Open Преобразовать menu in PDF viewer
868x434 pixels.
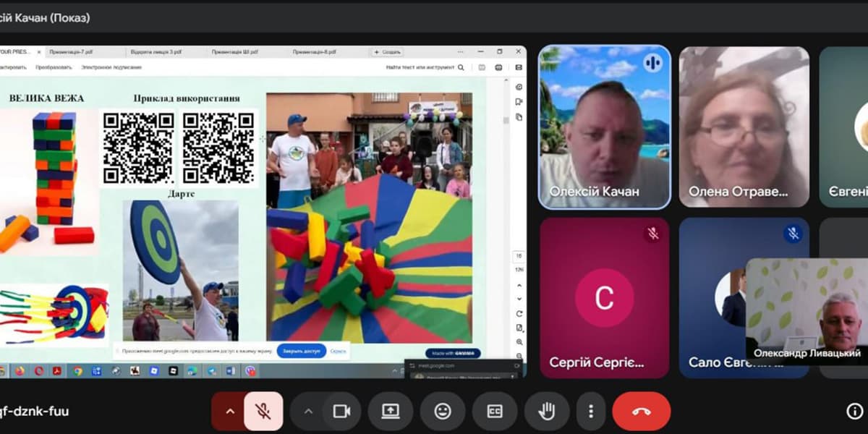tap(54, 67)
